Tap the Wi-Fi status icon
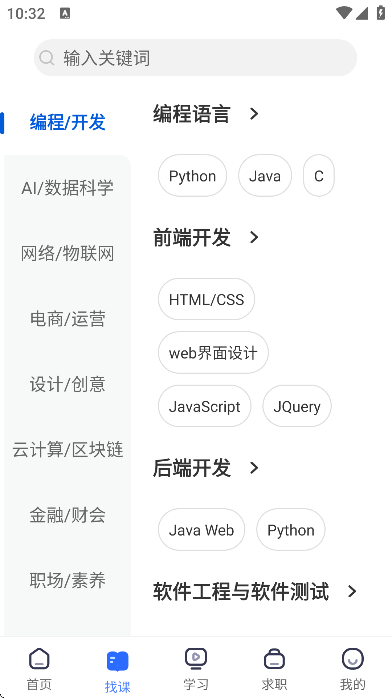The height and width of the screenshot is (698, 392). (x=344, y=13)
